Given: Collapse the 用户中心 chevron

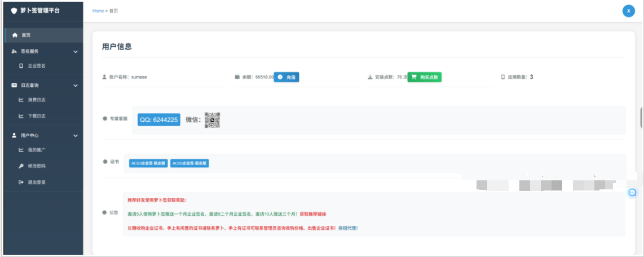Looking at the screenshot, I should (76, 135).
